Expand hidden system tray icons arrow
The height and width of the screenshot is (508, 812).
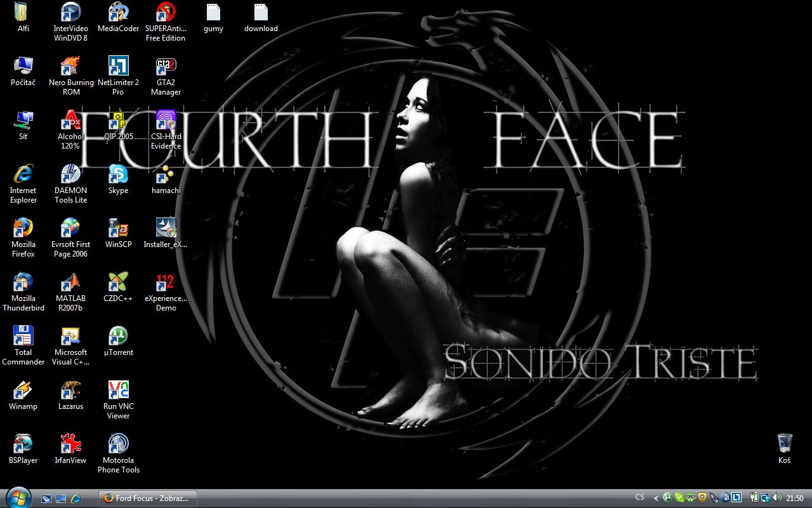tap(656, 498)
